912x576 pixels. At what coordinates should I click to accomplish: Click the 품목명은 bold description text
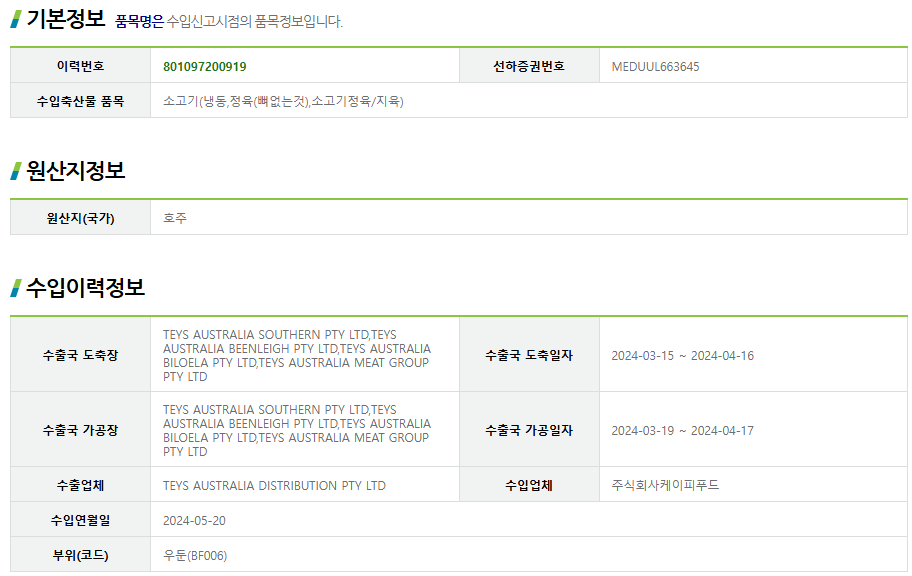[139, 21]
